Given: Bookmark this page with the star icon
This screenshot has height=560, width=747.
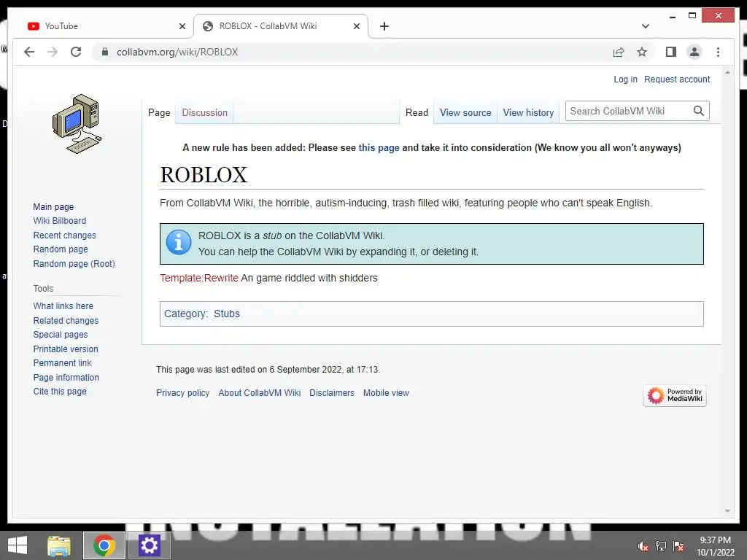Looking at the screenshot, I should tap(642, 52).
